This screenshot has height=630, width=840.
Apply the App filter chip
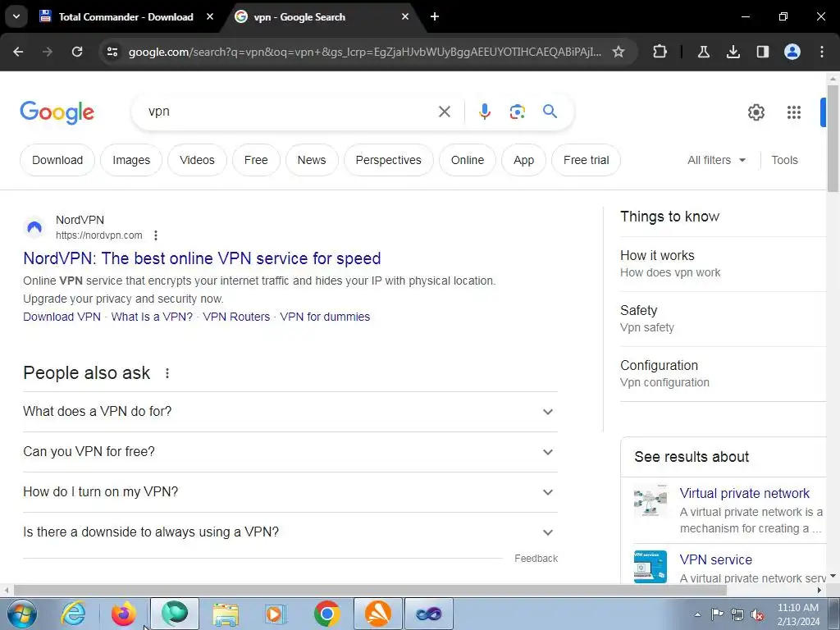[523, 160]
